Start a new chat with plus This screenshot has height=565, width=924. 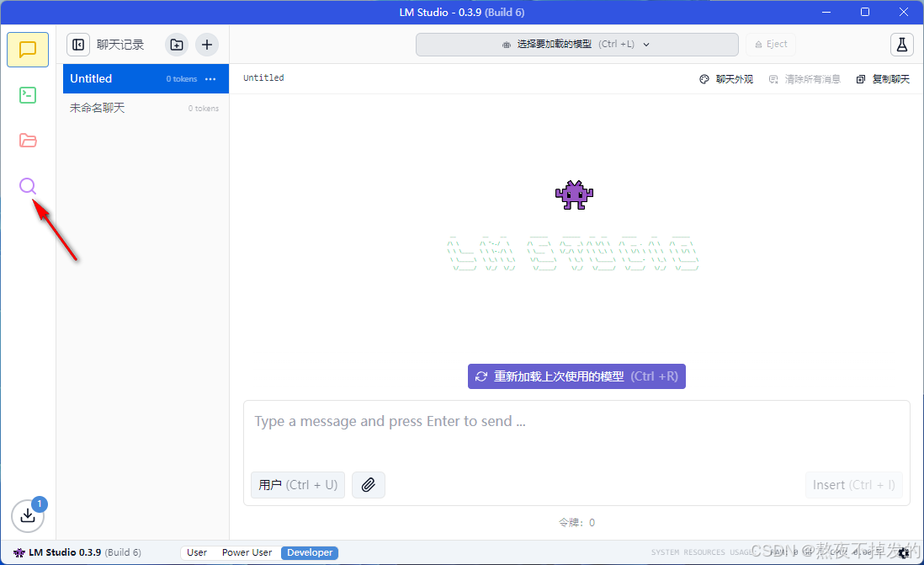(207, 45)
